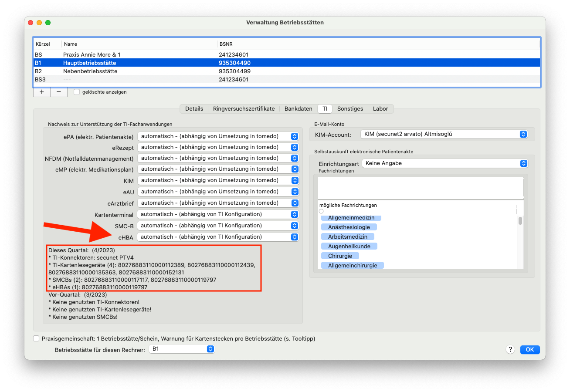Switch to Ringversuchszertifikate tab
Screen dimensions: 570x392
tap(244, 109)
